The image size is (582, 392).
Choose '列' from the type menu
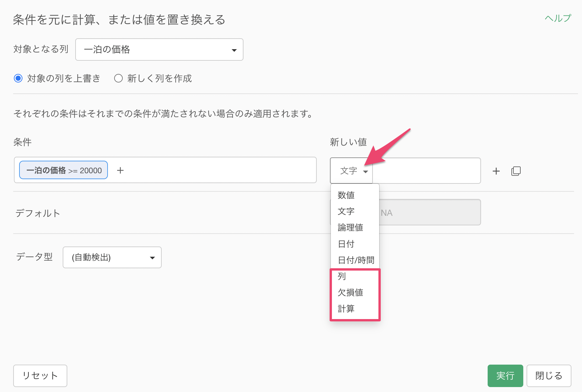pos(342,276)
